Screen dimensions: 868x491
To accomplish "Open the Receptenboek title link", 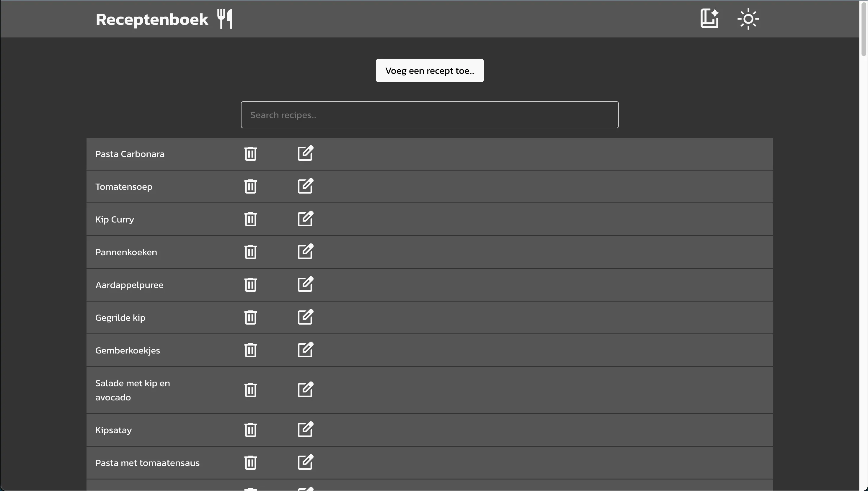I will click(152, 19).
